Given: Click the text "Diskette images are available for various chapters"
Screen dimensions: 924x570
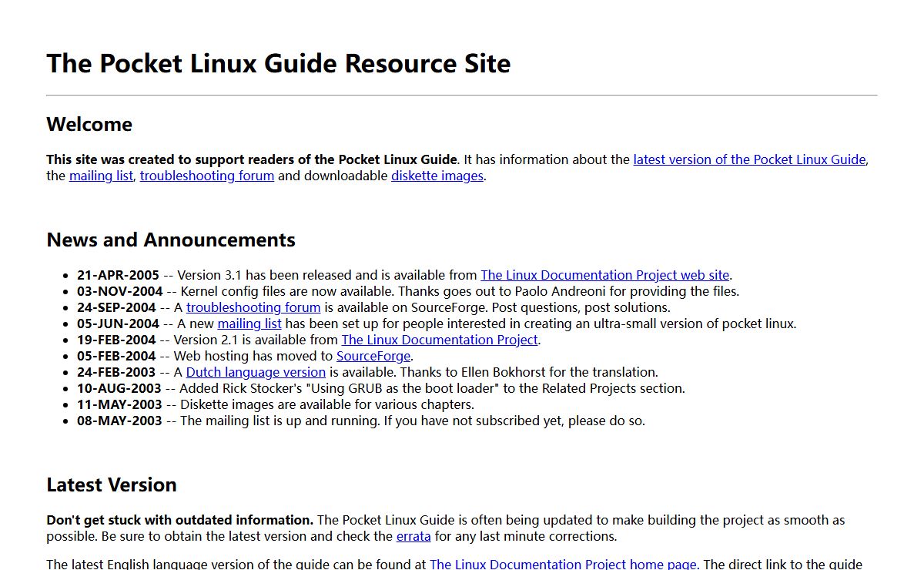Looking at the screenshot, I should [x=326, y=404].
